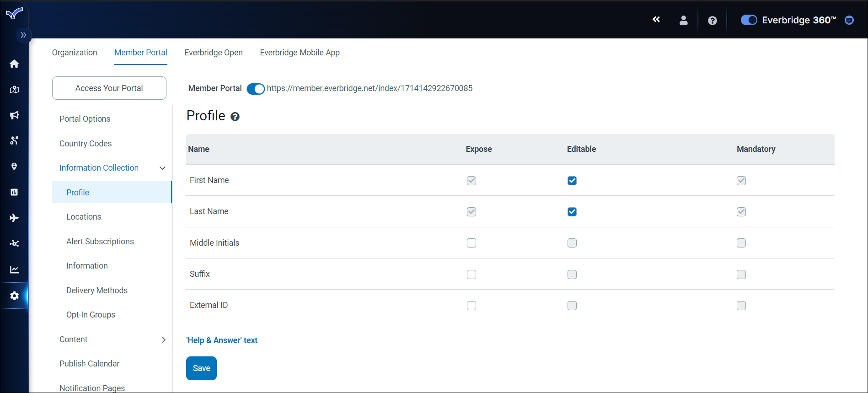Image resolution: width=868 pixels, height=393 pixels.
Task: Open the people-star sidebar icon
Action: pos(14,140)
